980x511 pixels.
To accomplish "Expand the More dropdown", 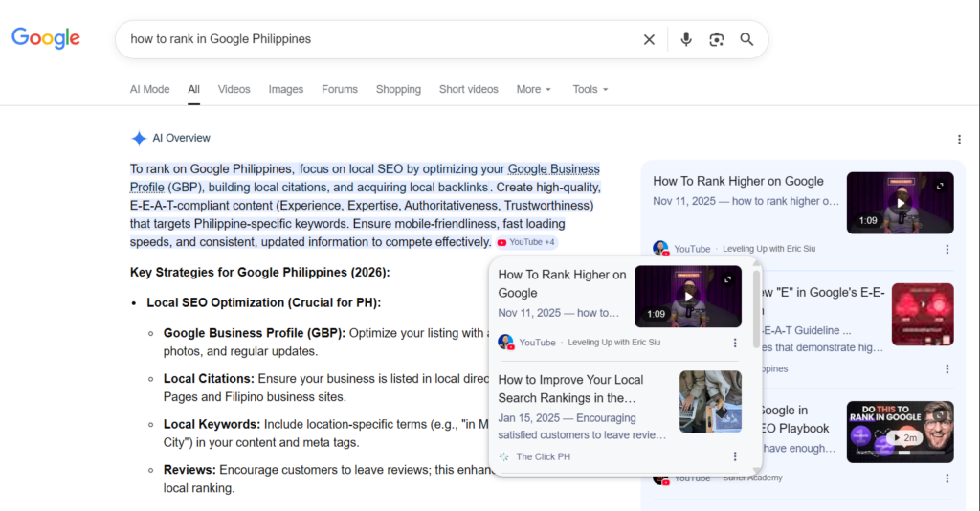I will pyautogui.click(x=534, y=89).
